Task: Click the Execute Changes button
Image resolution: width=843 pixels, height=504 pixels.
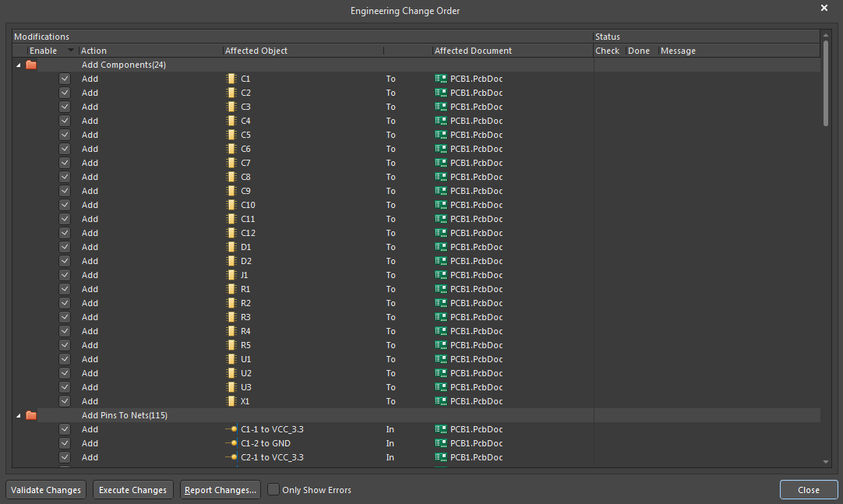Action: click(x=132, y=490)
